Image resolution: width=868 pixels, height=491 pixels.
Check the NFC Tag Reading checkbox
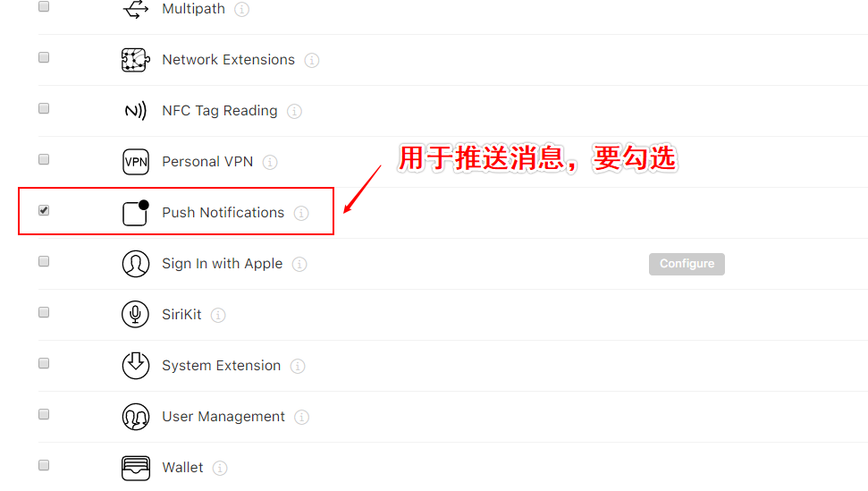44,108
